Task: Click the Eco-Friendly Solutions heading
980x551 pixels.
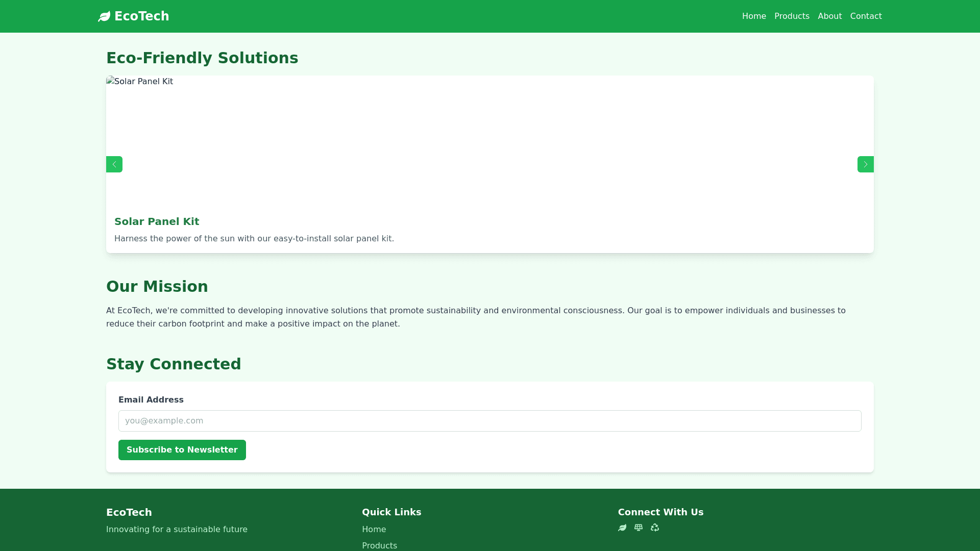Action: pos(202,58)
